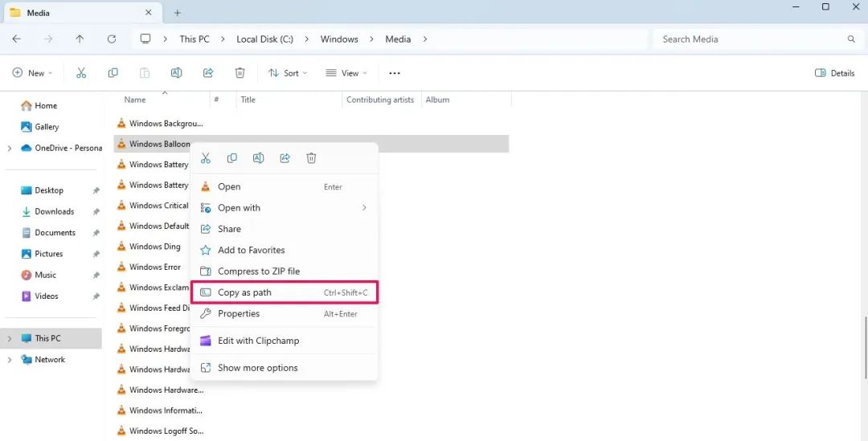This screenshot has width=868, height=441.
Task: Navigate to Windows in the breadcrumb
Action: [x=339, y=39]
